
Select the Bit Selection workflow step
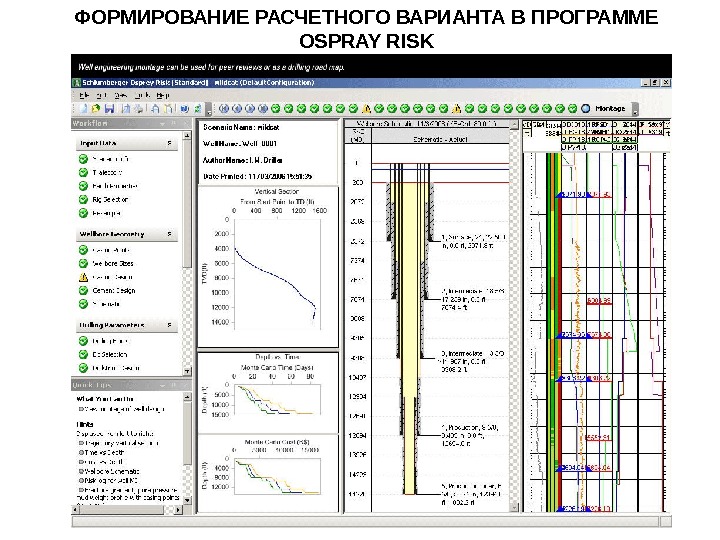pyautogui.click(x=109, y=354)
